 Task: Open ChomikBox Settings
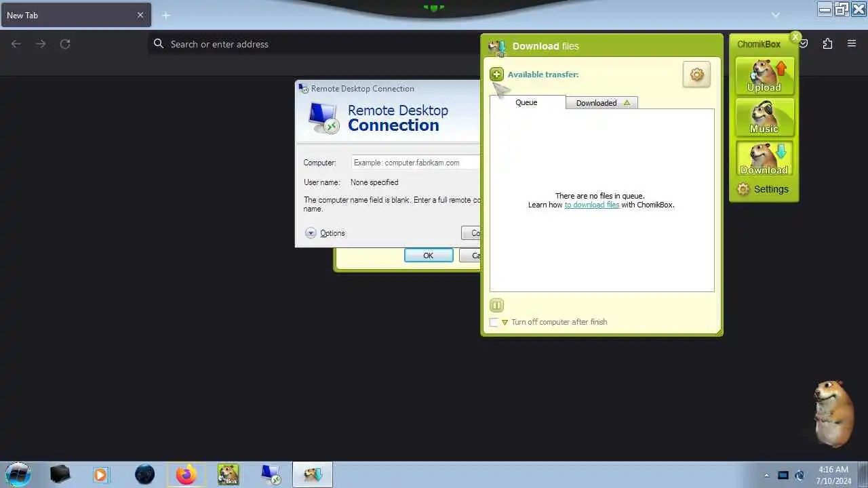[x=763, y=189]
